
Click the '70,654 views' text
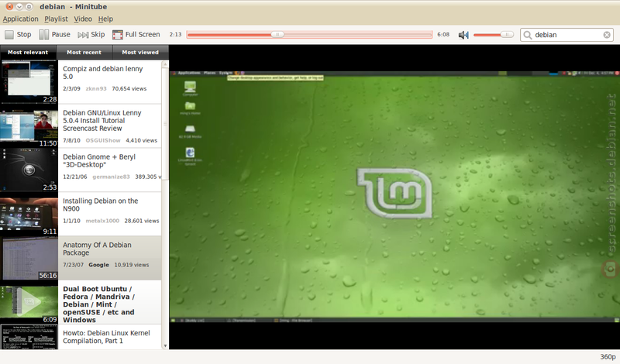click(129, 88)
